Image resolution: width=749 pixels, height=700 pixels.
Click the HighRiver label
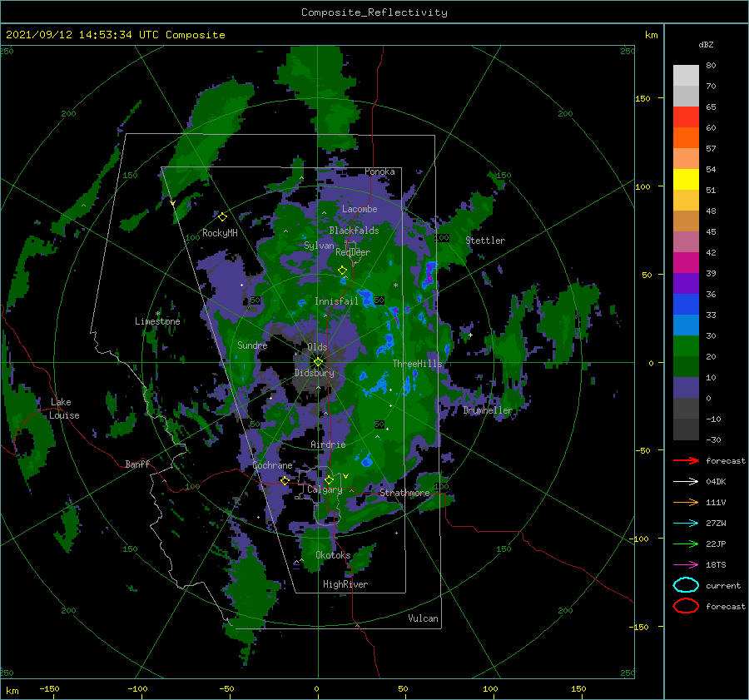click(345, 584)
